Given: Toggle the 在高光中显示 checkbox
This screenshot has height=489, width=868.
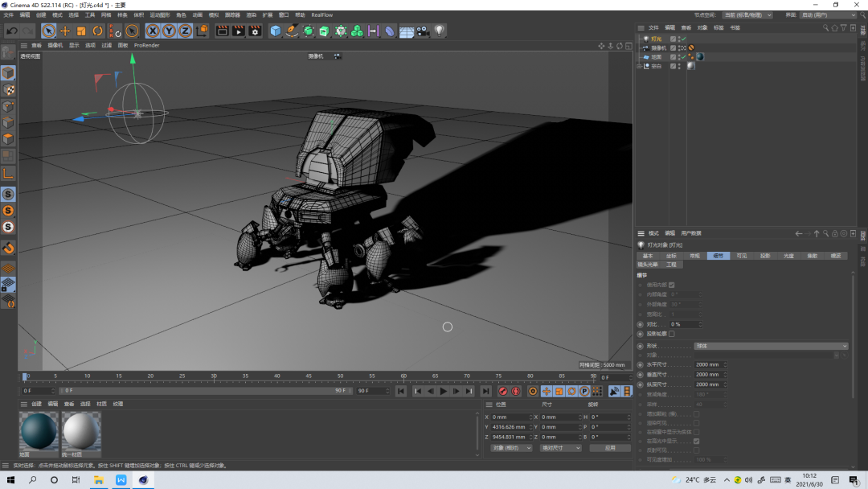Looking at the screenshot, I should [696, 442].
